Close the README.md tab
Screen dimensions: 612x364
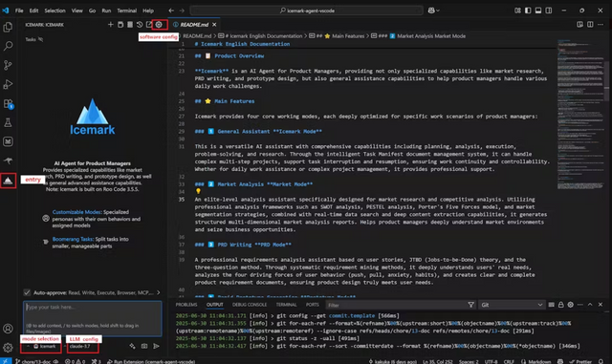[x=214, y=25]
